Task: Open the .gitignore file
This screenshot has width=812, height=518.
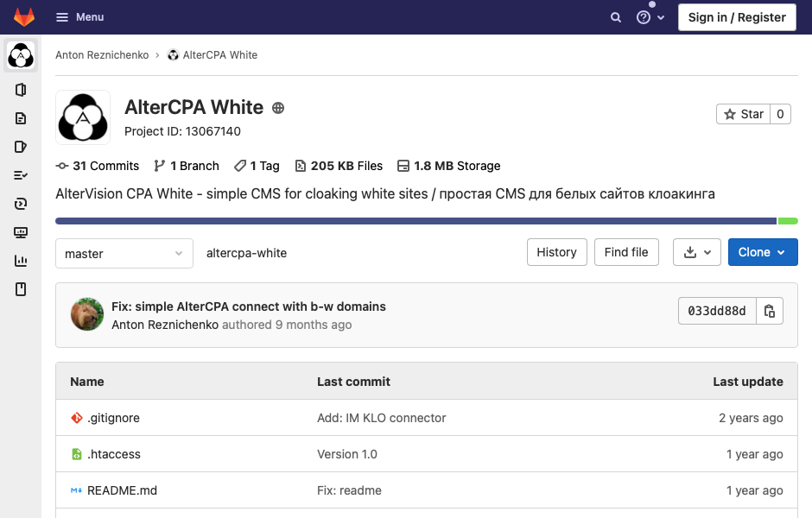Action: tap(113, 418)
